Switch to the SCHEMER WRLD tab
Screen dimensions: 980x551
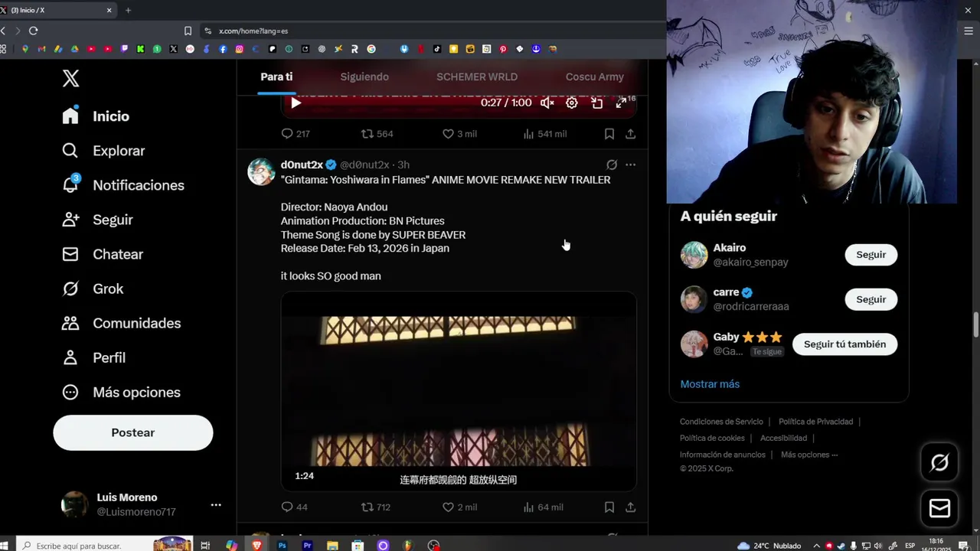[477, 77]
